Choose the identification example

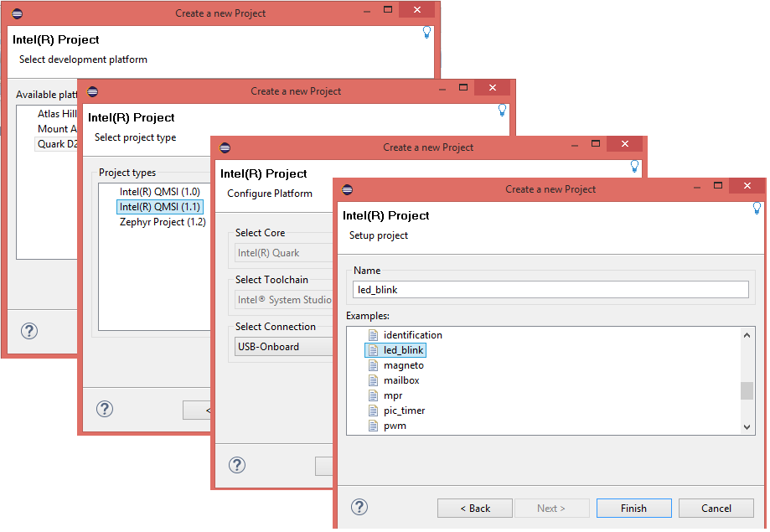tap(412, 335)
